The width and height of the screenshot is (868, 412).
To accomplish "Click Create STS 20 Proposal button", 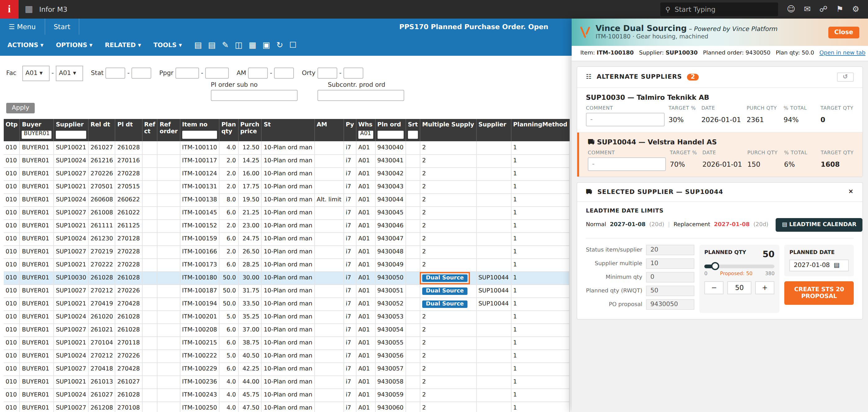I will [819, 292].
